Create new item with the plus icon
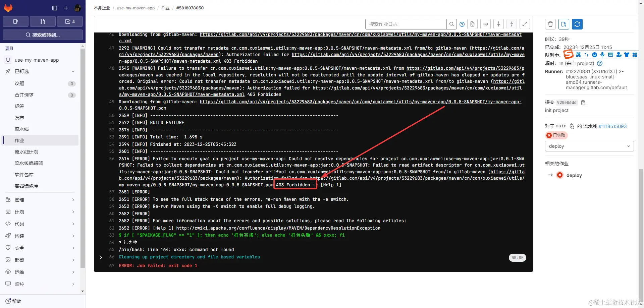The image size is (644, 308). (66, 8)
